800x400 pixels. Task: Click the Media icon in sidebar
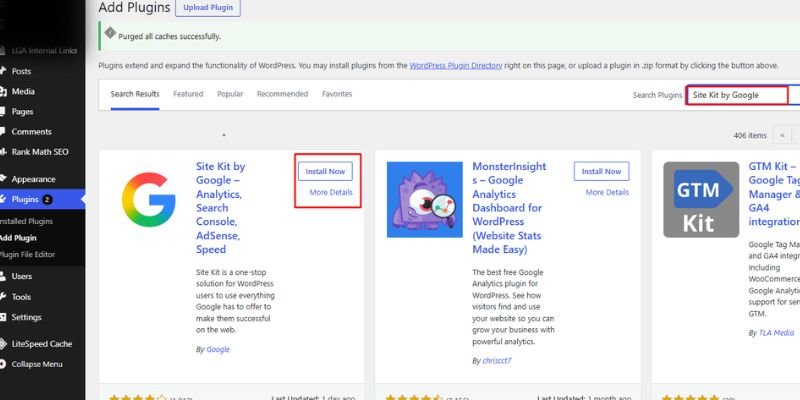[3, 91]
